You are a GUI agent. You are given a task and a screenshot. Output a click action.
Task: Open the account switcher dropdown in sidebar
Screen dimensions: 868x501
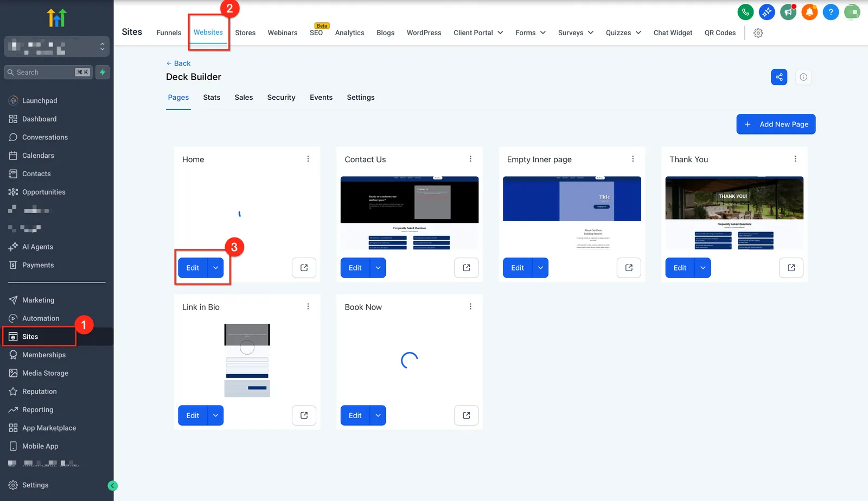coord(57,47)
